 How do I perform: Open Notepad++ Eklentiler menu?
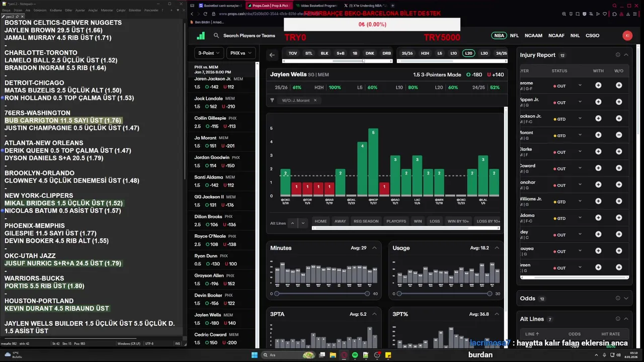(x=135, y=10)
